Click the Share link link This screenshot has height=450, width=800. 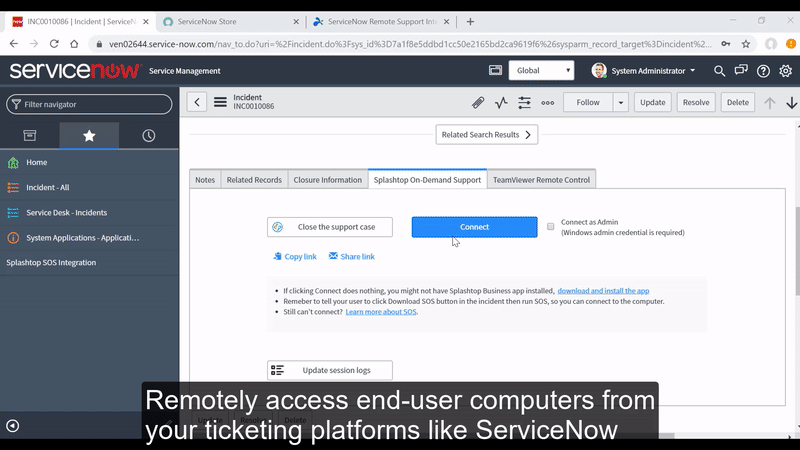352,257
